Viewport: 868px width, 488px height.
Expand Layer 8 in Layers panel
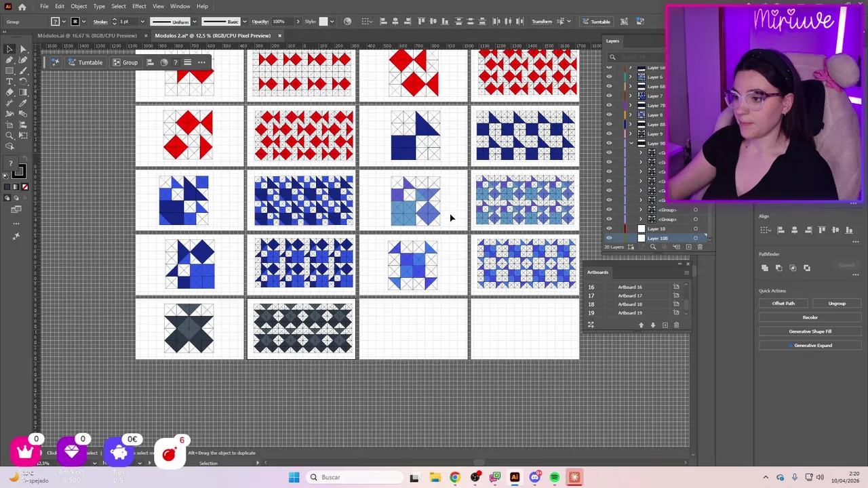tap(631, 115)
